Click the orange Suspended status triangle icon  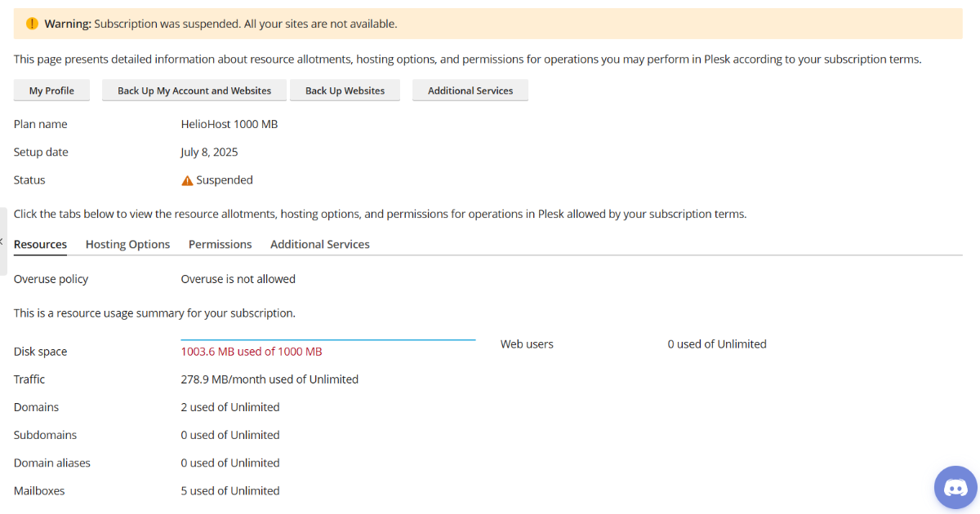click(x=187, y=180)
